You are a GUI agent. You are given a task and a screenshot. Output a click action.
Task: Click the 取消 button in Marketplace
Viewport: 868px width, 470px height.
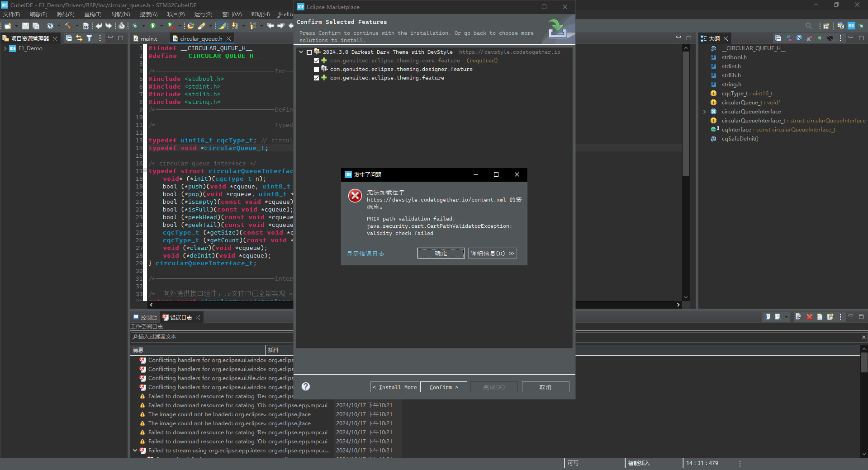545,387
